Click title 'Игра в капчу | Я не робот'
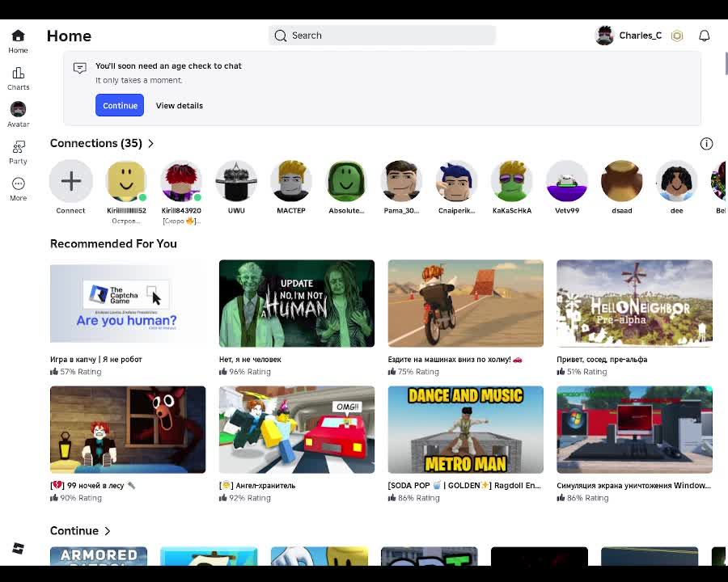The height and width of the screenshot is (582, 728). coord(96,359)
